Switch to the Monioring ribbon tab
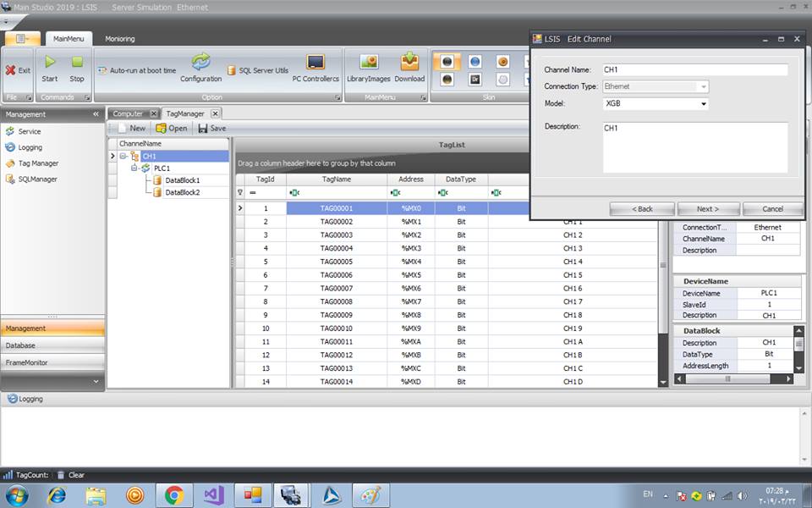Screen dimensions: 812x508 (119, 39)
